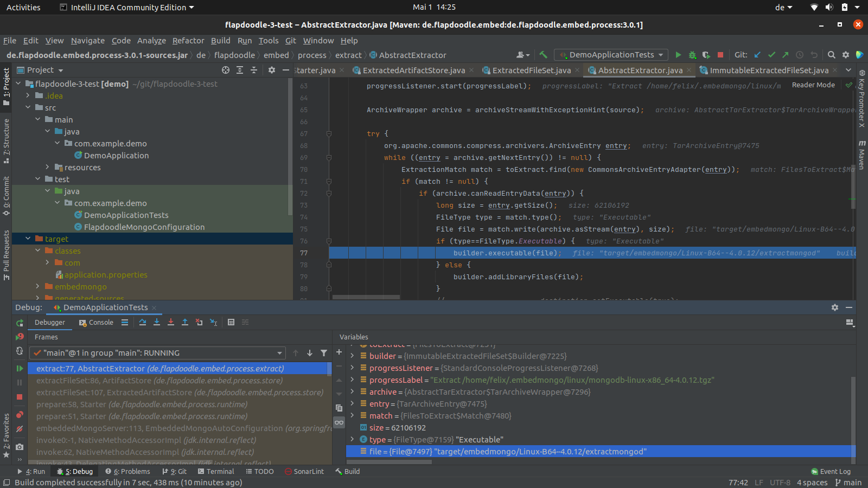868x488 pixels.
Task: Open Search Everywhere magnifier icon
Action: [831, 55]
